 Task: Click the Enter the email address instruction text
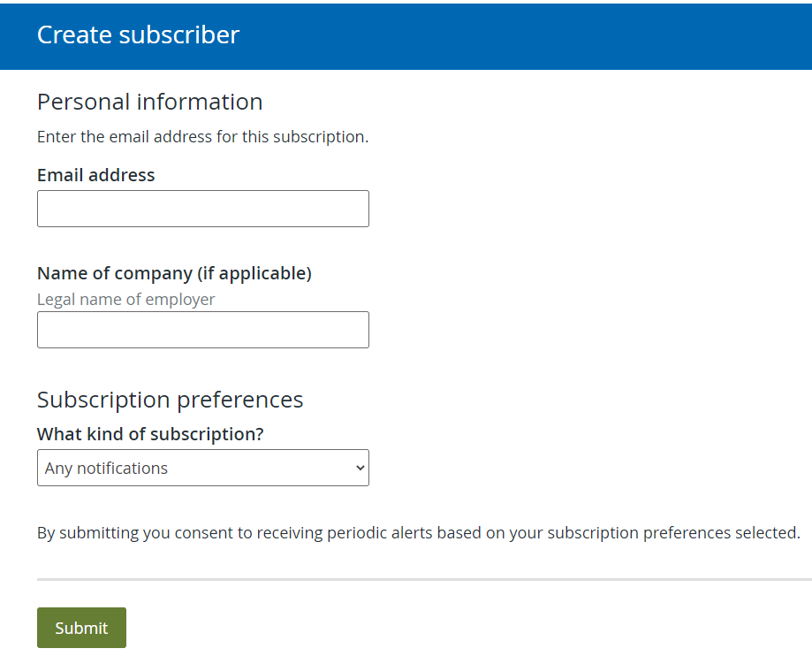tap(202, 137)
